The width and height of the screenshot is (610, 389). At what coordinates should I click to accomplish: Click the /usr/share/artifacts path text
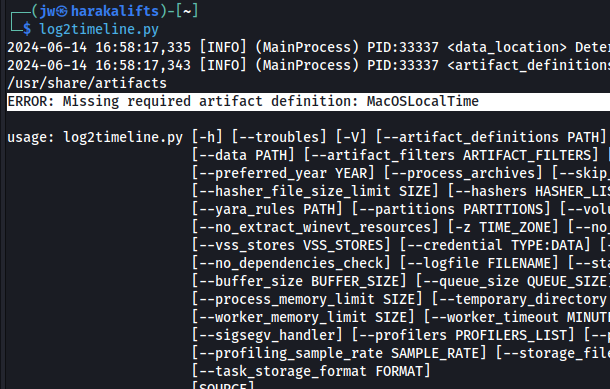[87, 83]
